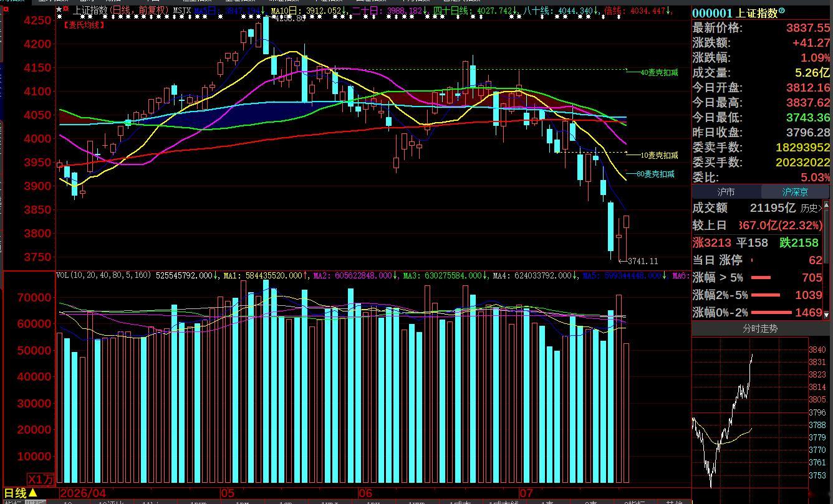The width and height of the screenshot is (833, 504).
Task: Click the 上证指数(日线,前复权) chart title
Action: (121, 11)
